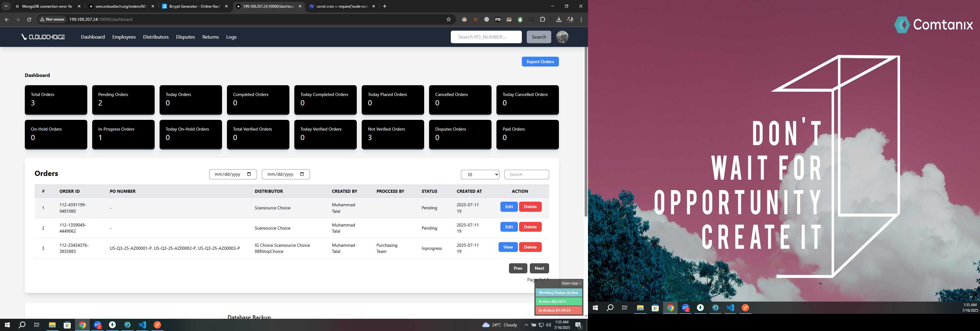The width and height of the screenshot is (980, 331).
Task: Focus the Orders table search box
Action: coord(526,174)
